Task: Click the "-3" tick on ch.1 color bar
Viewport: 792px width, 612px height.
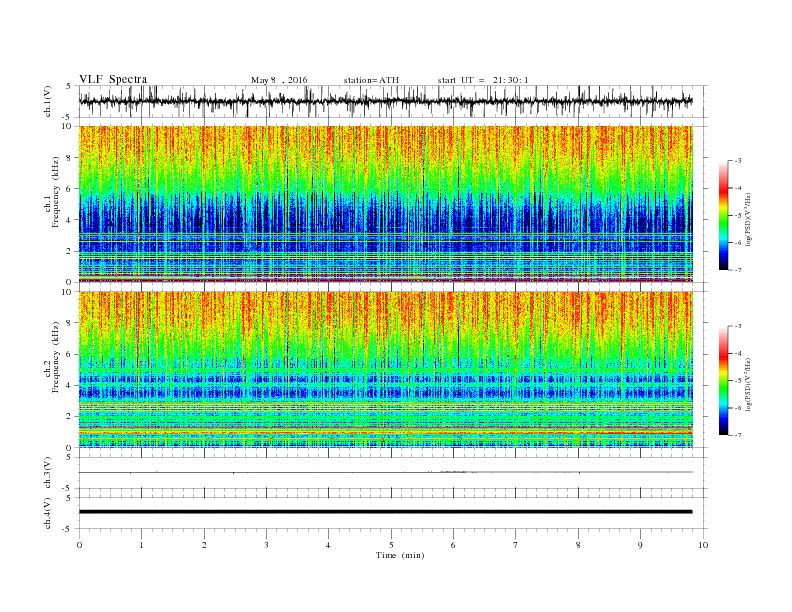Action: coord(738,161)
